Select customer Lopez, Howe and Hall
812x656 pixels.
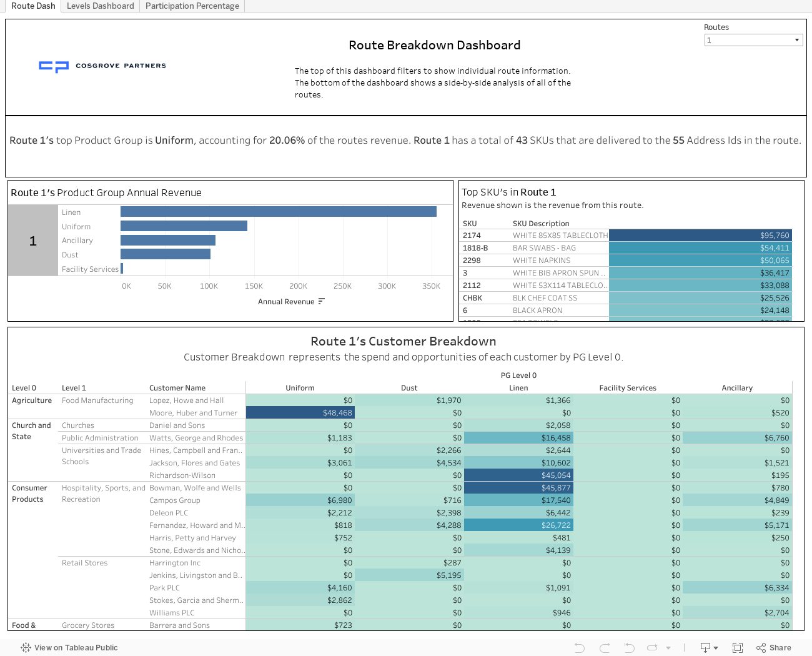[186, 400]
